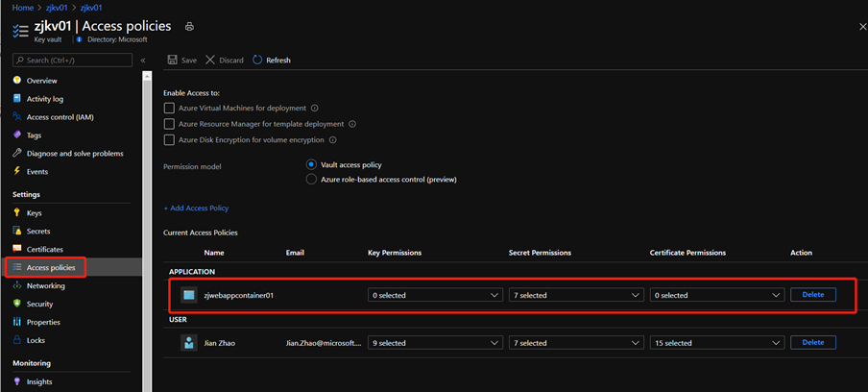Click the Certificates icon in the sidebar
Image resolution: width=868 pixels, height=392 pixels.
click(16, 249)
